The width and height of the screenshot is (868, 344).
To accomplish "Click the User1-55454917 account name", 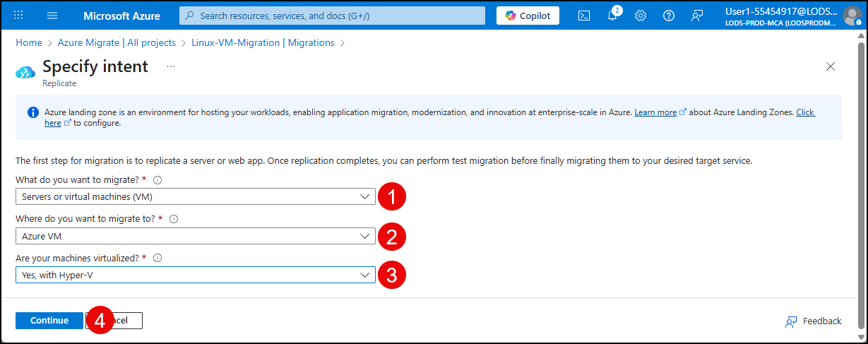I will pos(781,11).
